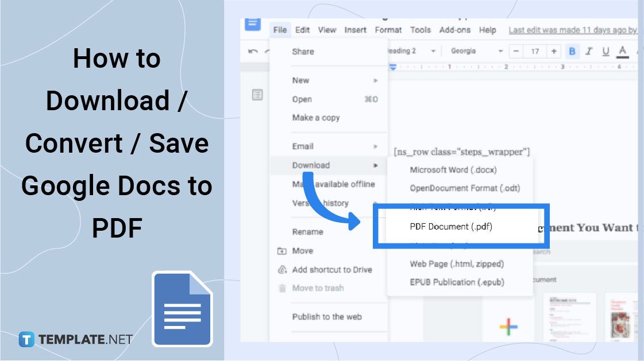This screenshot has width=644, height=361.
Task: Click the Add shortcut to Drive link icon
Action: [x=282, y=270]
